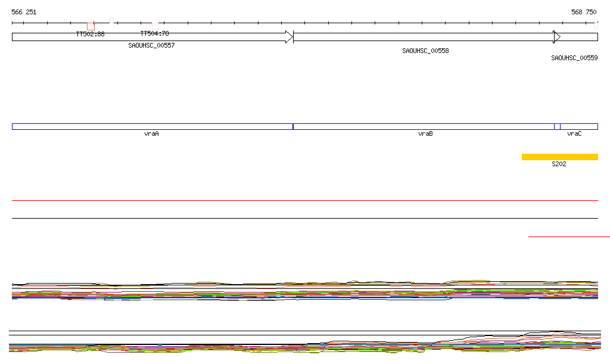Click the red TT502:88 marker box
Image resolution: width=610 pixels, height=364 pixels.
point(91,26)
